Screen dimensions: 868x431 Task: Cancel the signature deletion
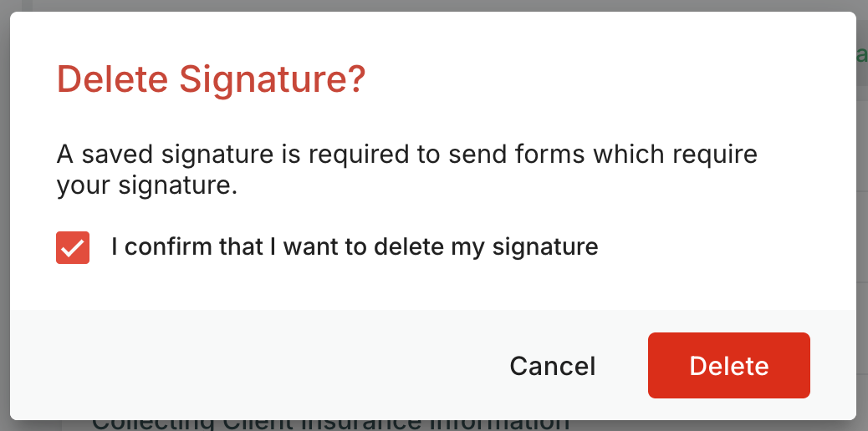pos(552,366)
